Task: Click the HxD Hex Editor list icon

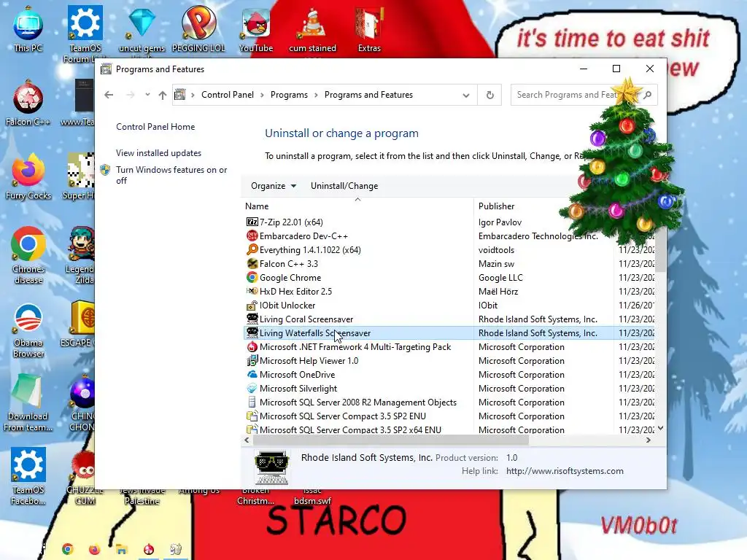Action: pos(252,291)
